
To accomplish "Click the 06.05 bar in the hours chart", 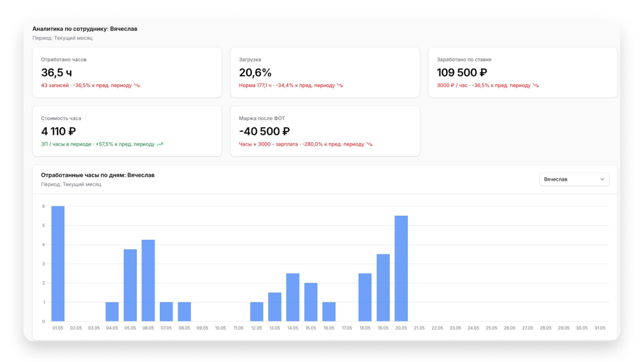I will click(148, 280).
